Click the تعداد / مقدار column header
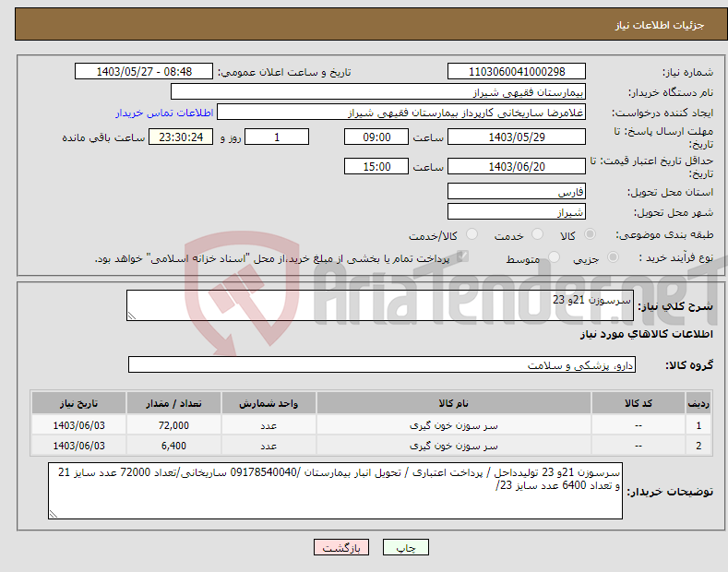This screenshot has width=728, height=572. [173, 403]
